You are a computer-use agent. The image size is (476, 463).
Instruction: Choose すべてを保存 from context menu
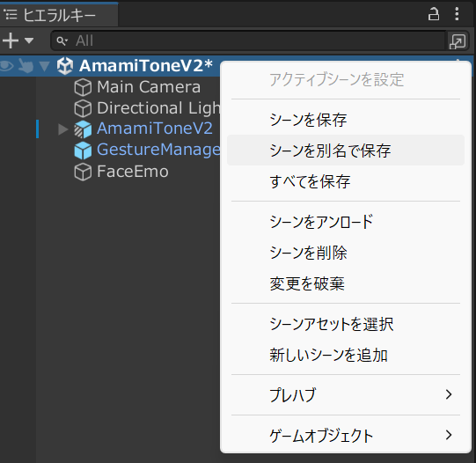click(x=346, y=181)
